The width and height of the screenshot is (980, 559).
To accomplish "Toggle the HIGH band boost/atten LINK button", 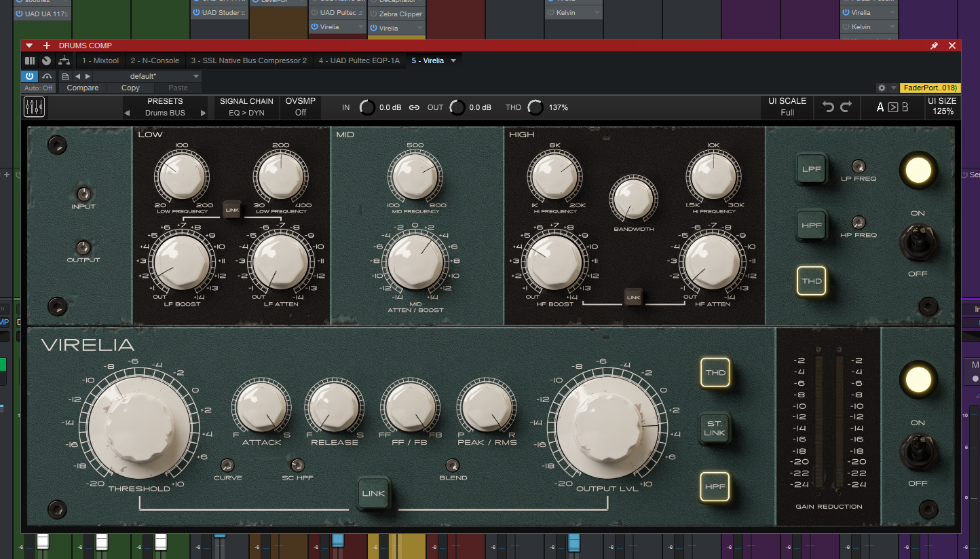I will [634, 297].
